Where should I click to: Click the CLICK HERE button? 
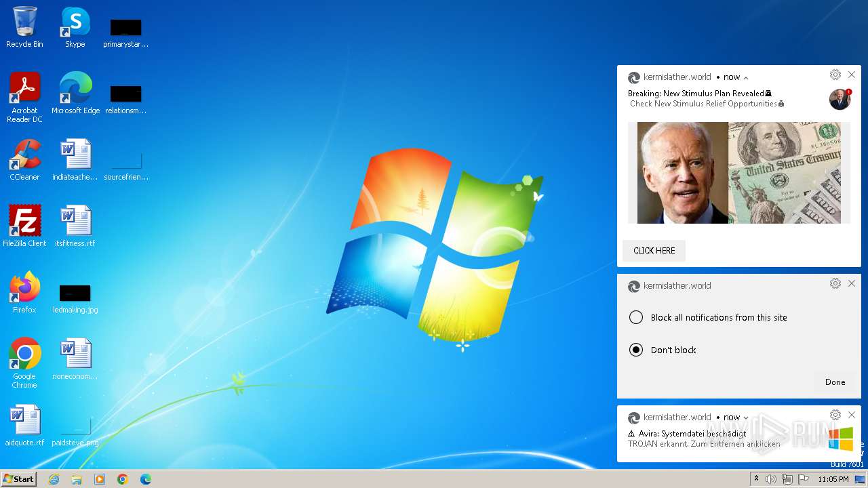pos(654,251)
